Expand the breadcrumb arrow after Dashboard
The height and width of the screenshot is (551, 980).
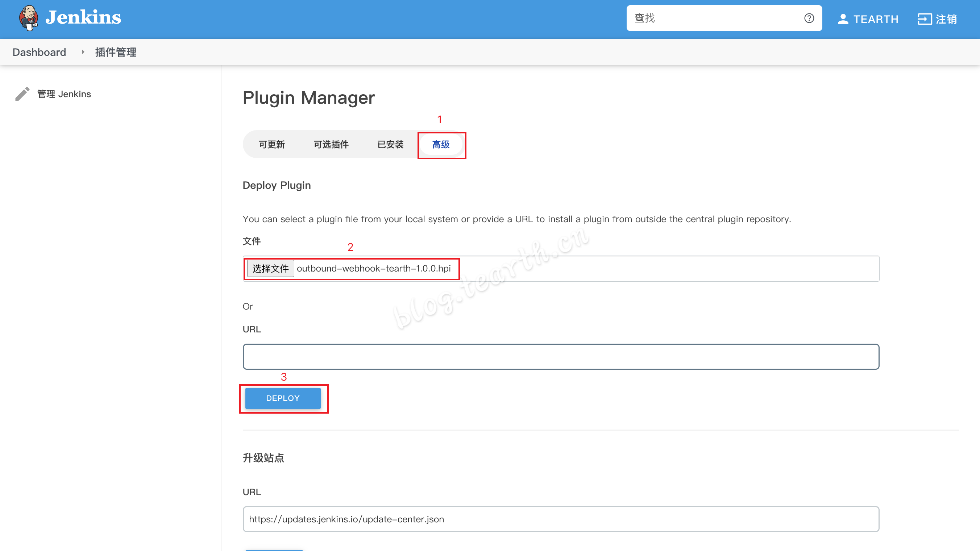(83, 52)
